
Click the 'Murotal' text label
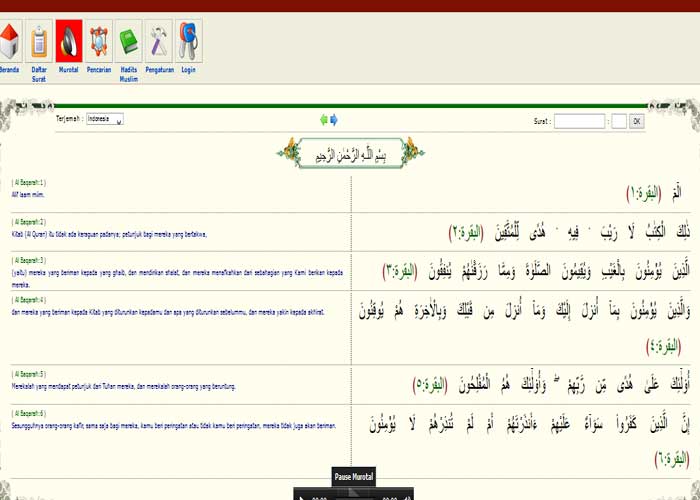69,70
